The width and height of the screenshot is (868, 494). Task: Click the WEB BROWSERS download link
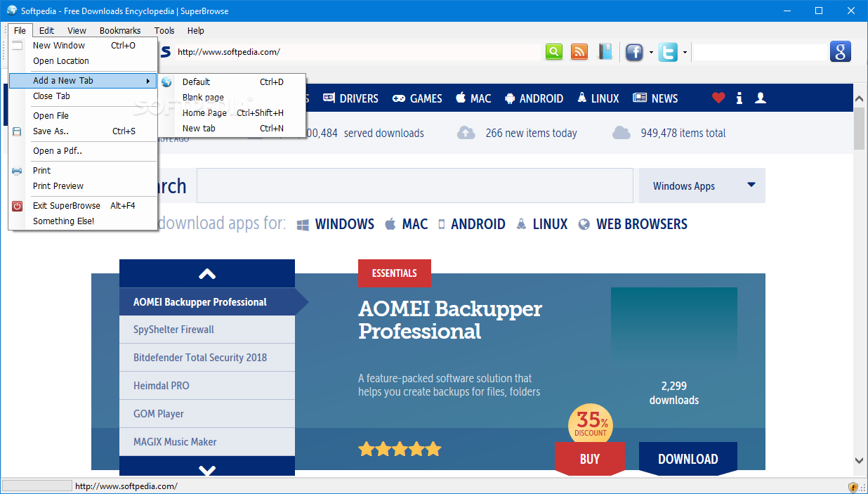tap(633, 224)
